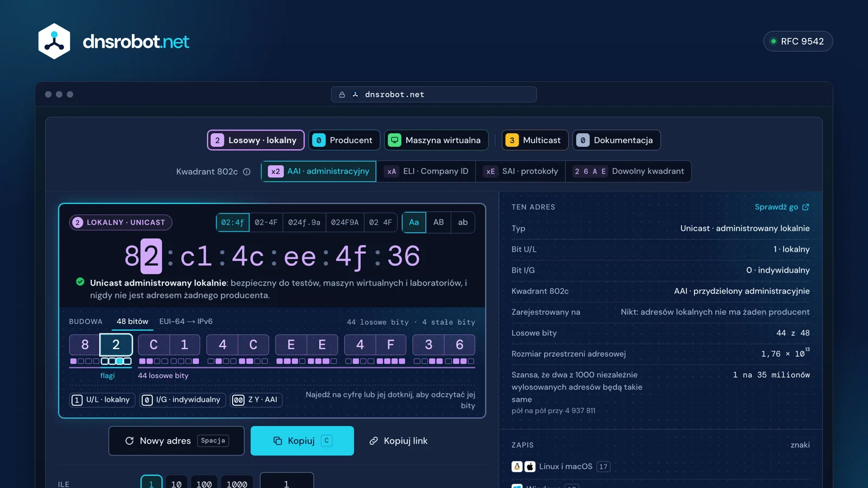Choose the ELI · Company ID quadrant
Image resolution: width=868 pixels, height=488 pixels.
(x=426, y=171)
